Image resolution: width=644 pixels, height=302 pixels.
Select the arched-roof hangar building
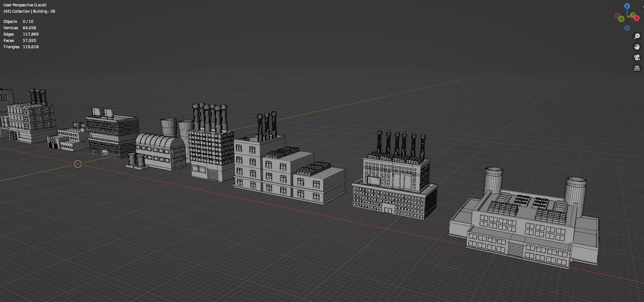click(x=160, y=151)
